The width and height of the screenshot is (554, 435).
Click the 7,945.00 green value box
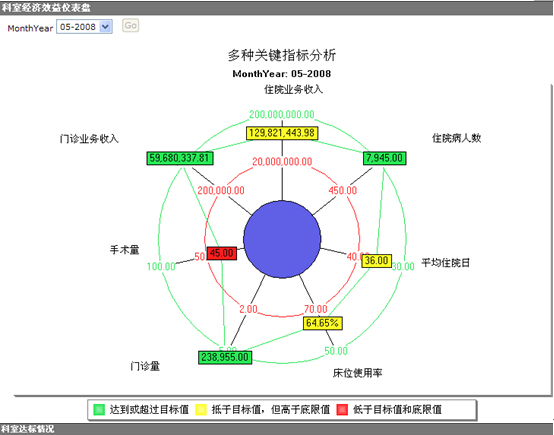click(x=384, y=158)
